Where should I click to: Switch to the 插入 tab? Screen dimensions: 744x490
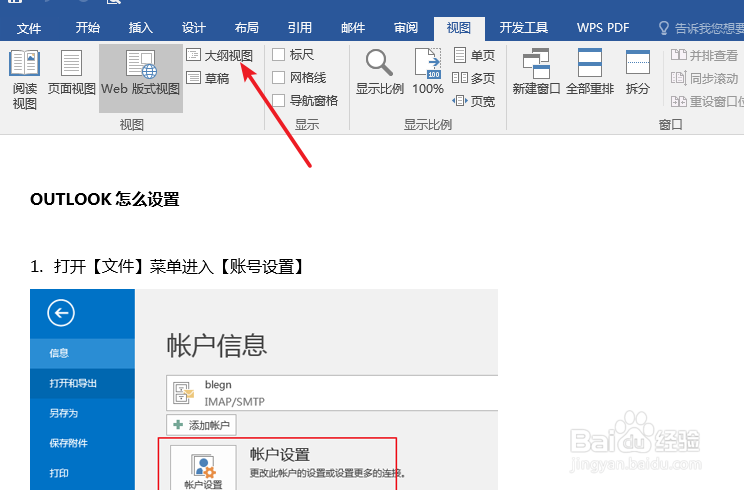point(140,28)
